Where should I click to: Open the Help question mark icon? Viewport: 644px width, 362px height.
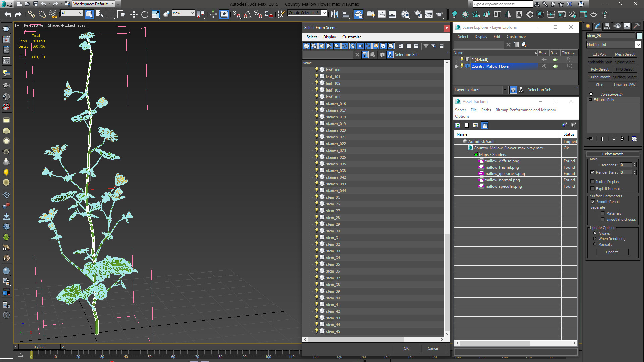(581, 4)
